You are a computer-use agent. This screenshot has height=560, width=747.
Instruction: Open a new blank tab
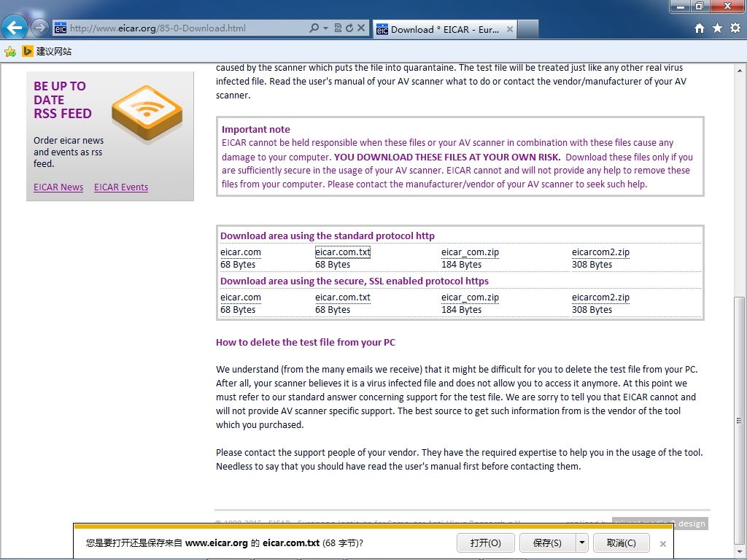coord(528,29)
